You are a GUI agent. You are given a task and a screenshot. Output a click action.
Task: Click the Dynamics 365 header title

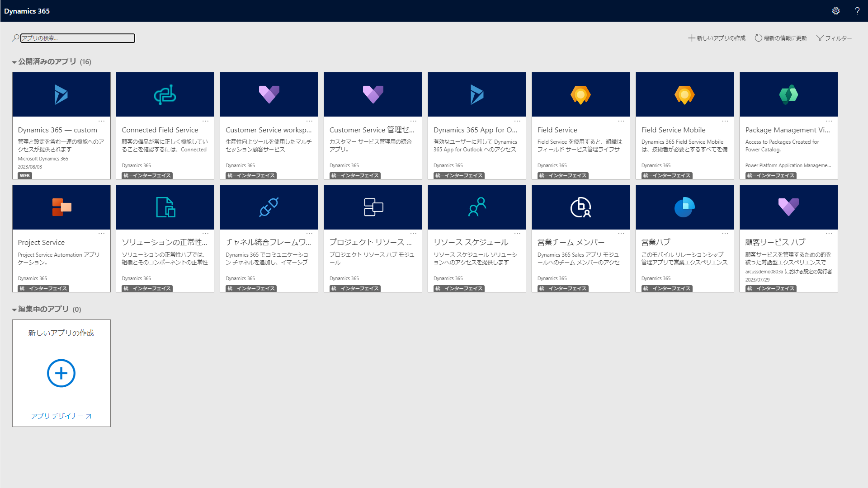(27, 11)
